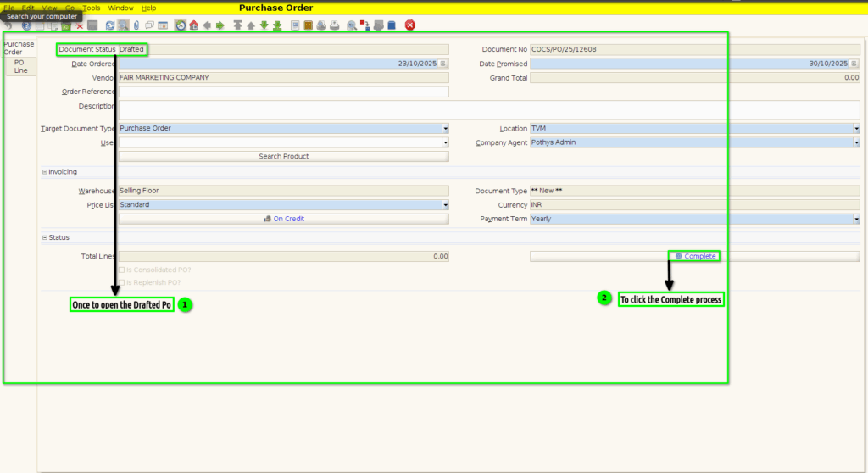Check the Is Consolidated PO? checkbox
The image size is (868, 473).
point(122,270)
